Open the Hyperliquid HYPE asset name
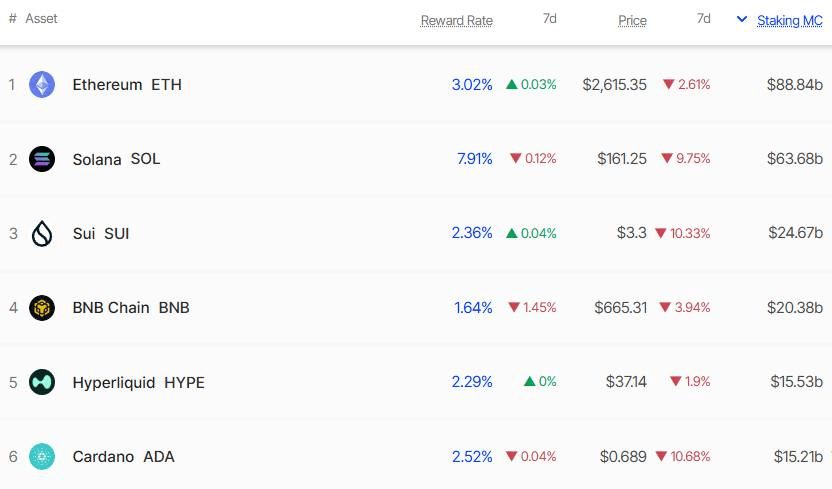Viewport: 832px width, 489px height. [x=138, y=382]
